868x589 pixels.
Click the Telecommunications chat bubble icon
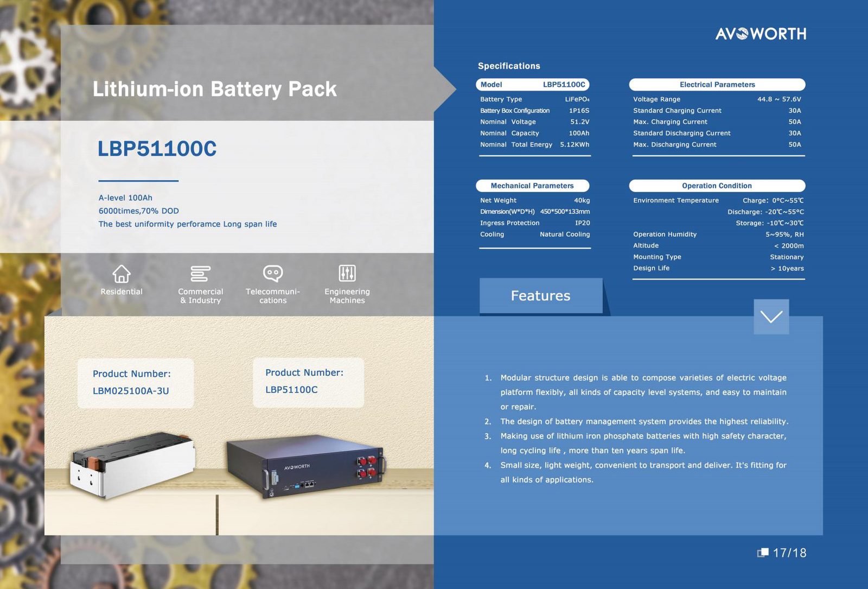tap(273, 273)
